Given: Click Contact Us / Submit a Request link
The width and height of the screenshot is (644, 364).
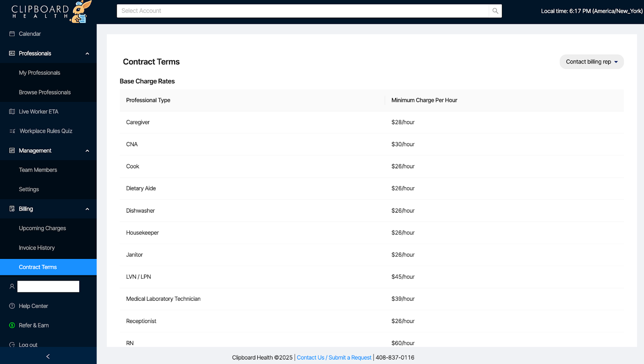Looking at the screenshot, I should tap(334, 358).
